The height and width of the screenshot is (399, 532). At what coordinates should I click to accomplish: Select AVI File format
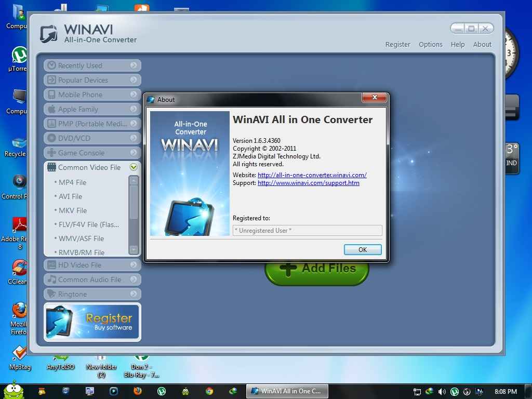[70, 196]
